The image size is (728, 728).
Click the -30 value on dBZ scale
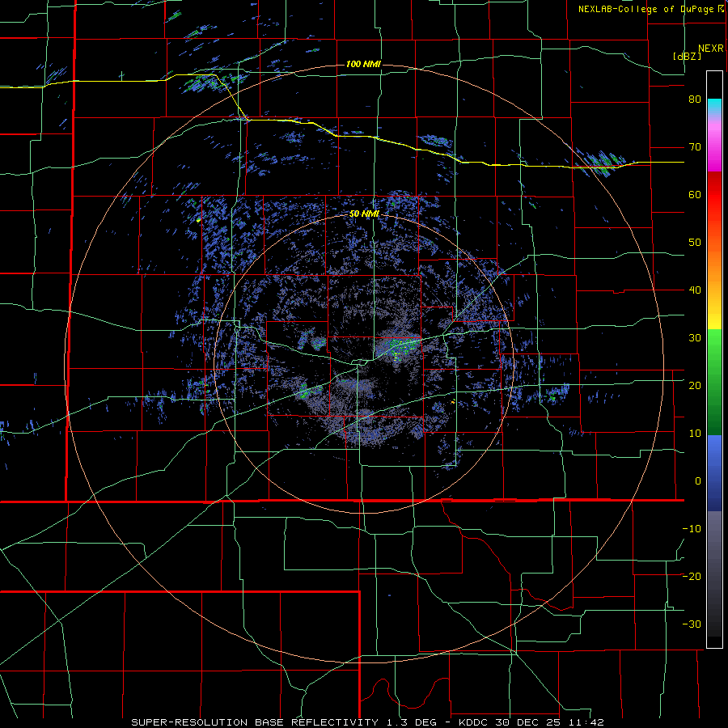pos(692,624)
